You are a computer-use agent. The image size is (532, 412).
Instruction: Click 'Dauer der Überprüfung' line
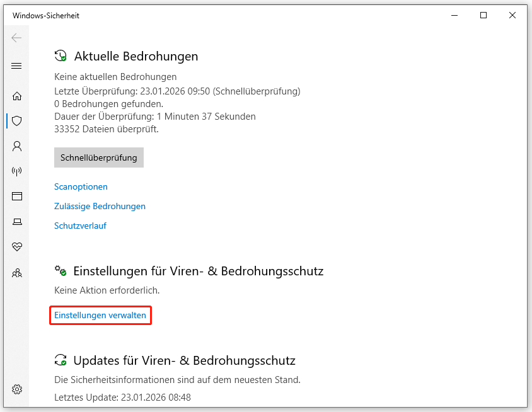tap(155, 117)
